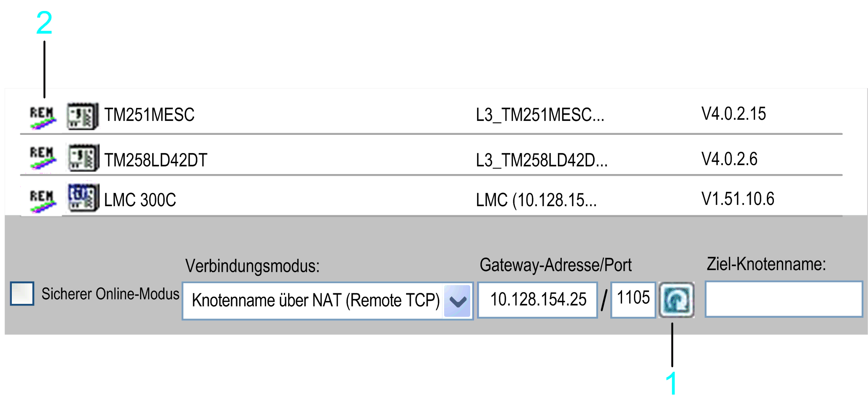Click version V4.0.2.15 cell
Screen dimensions: 868x405
(733, 114)
